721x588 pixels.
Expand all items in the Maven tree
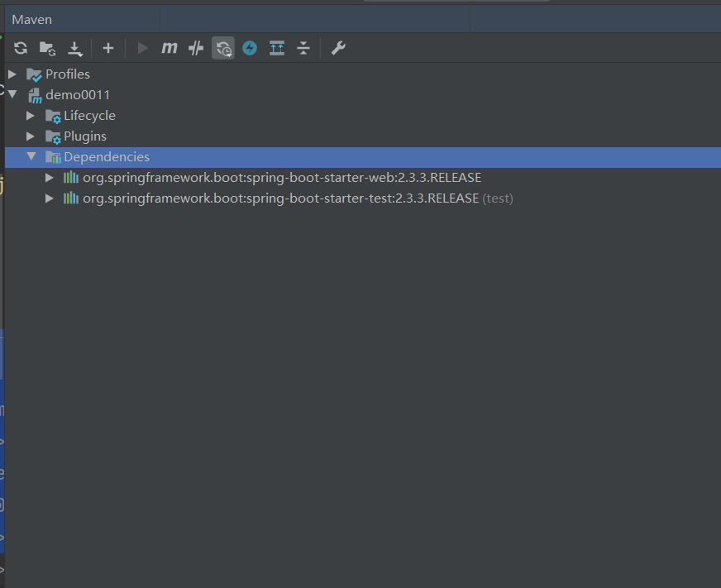point(276,47)
